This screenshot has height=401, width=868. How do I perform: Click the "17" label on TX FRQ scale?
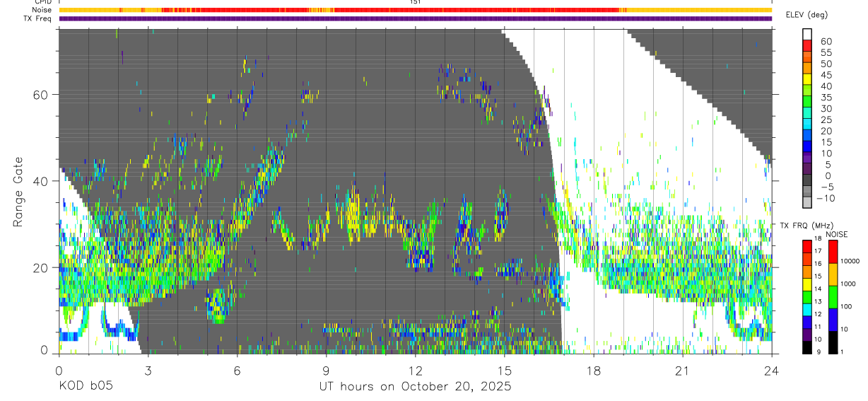816,251
